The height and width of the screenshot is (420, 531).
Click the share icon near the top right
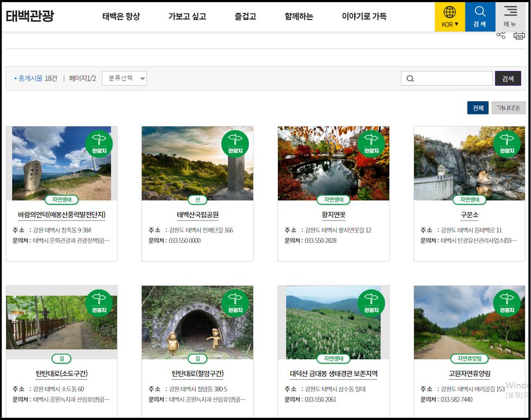501,36
